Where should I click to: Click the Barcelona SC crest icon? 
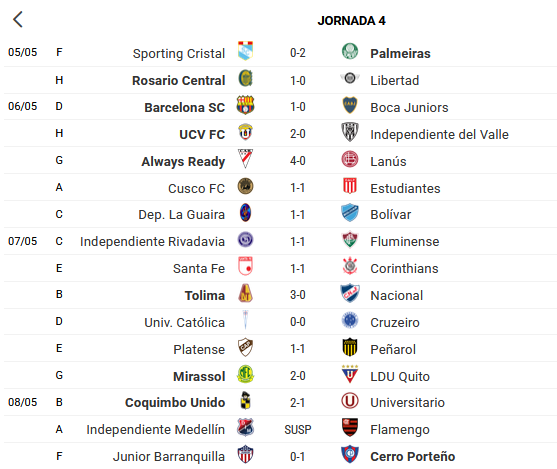pos(245,105)
